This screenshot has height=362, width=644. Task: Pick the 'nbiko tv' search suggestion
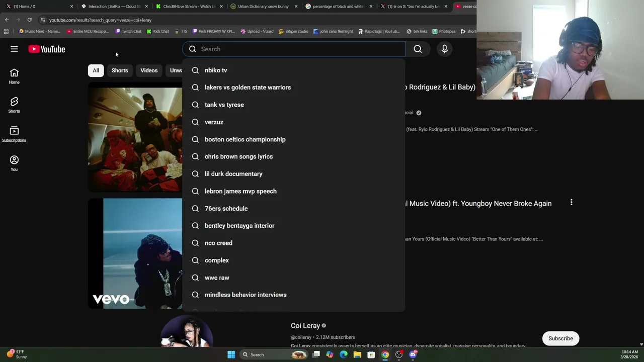(294, 70)
